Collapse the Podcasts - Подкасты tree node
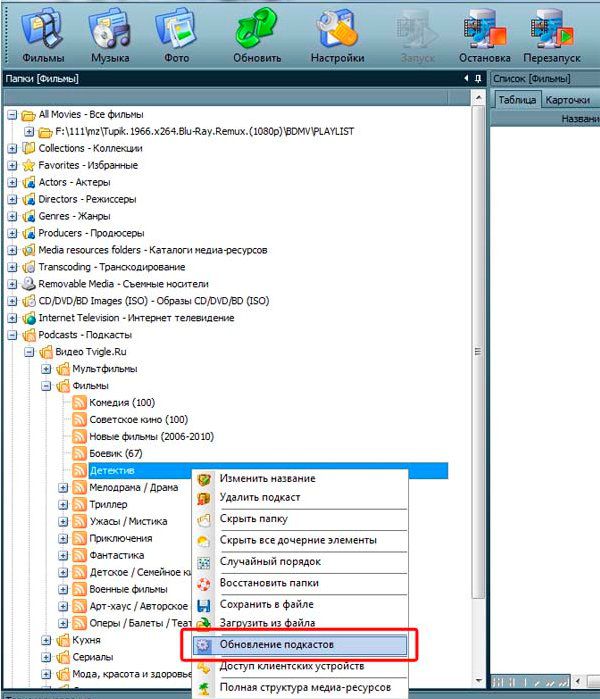The image size is (600, 699). 12,334
